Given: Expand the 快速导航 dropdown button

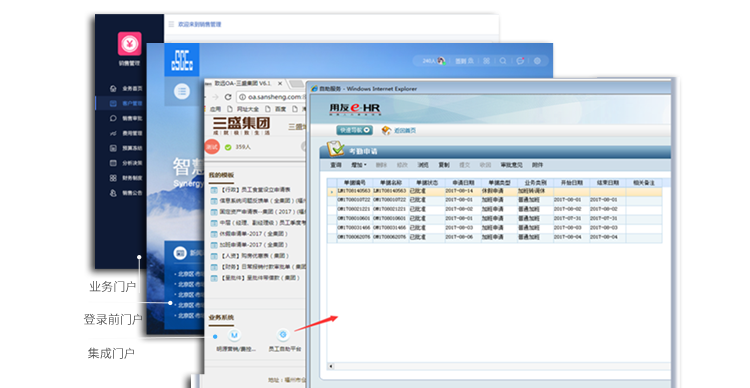Looking at the screenshot, I should tap(354, 130).
